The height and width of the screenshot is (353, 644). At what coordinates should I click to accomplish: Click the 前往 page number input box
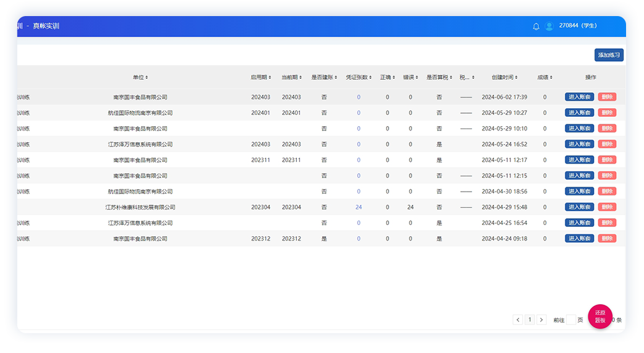click(x=571, y=320)
